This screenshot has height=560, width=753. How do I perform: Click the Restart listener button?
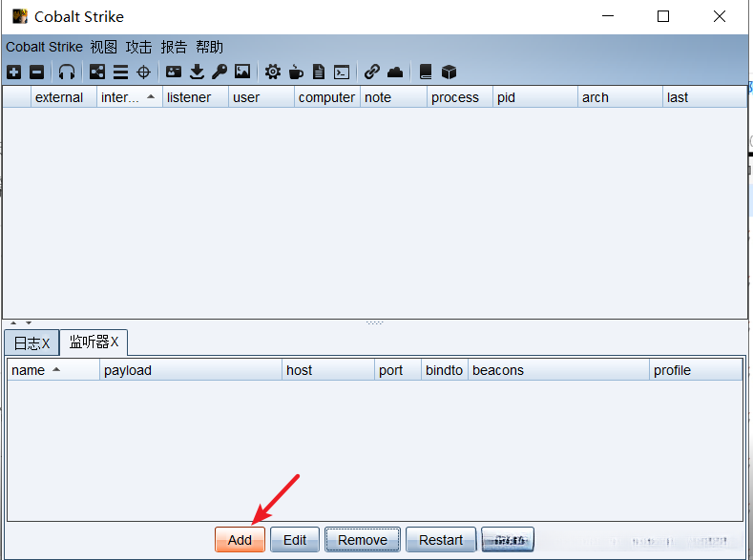point(441,540)
